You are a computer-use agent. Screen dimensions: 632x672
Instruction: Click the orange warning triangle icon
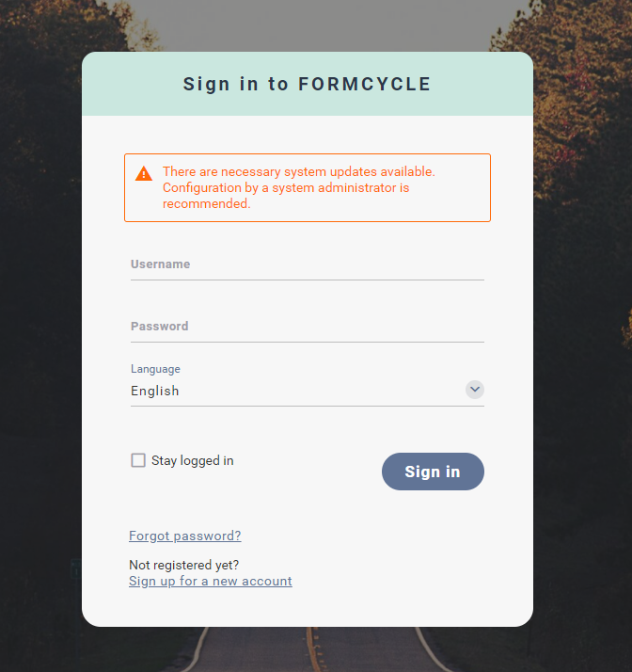[x=144, y=173]
